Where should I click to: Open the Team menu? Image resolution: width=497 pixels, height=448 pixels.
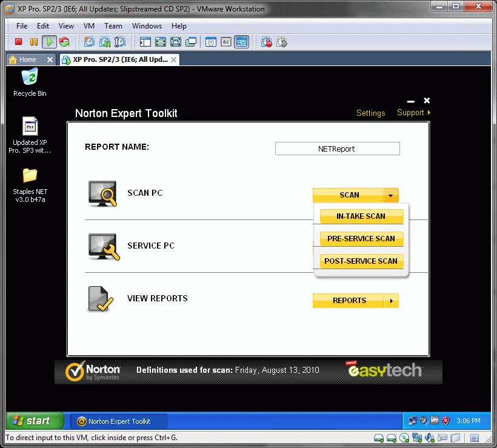coord(113,26)
